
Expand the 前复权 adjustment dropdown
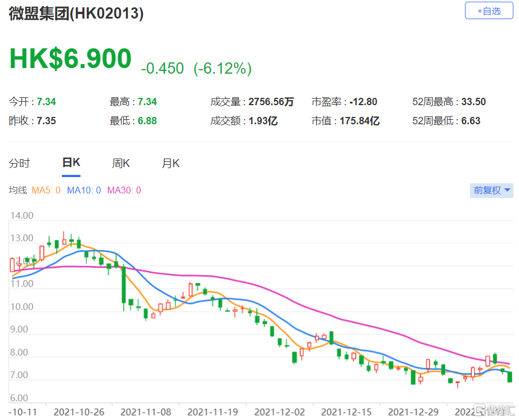(x=491, y=191)
